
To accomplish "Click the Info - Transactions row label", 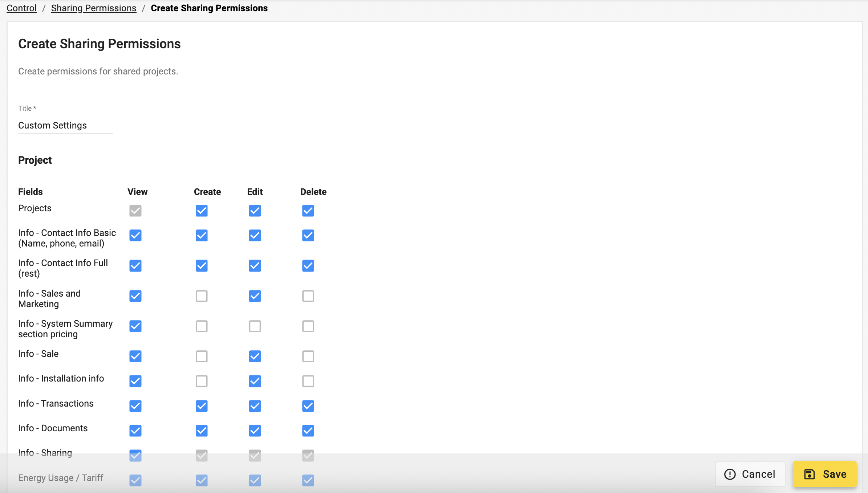I will click(x=56, y=403).
